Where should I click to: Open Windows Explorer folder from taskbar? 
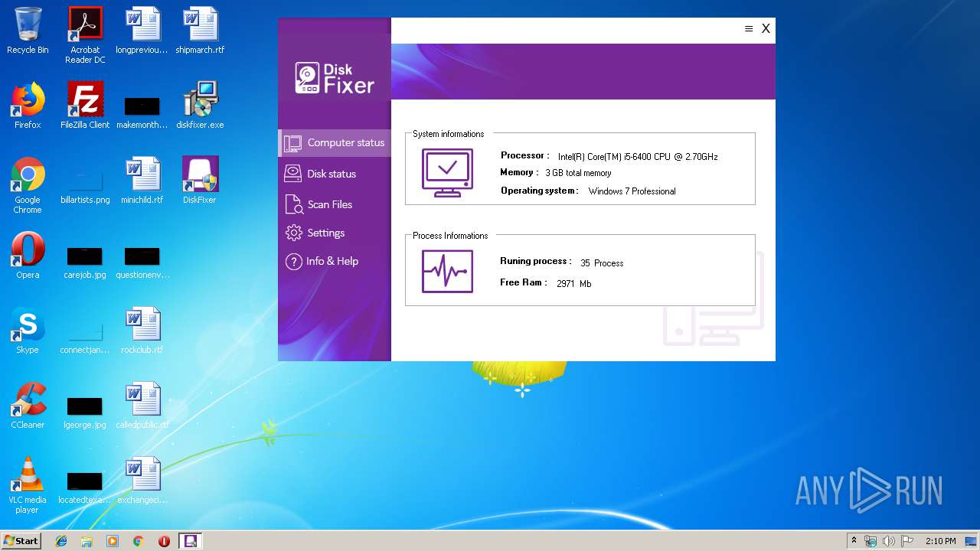click(87, 541)
